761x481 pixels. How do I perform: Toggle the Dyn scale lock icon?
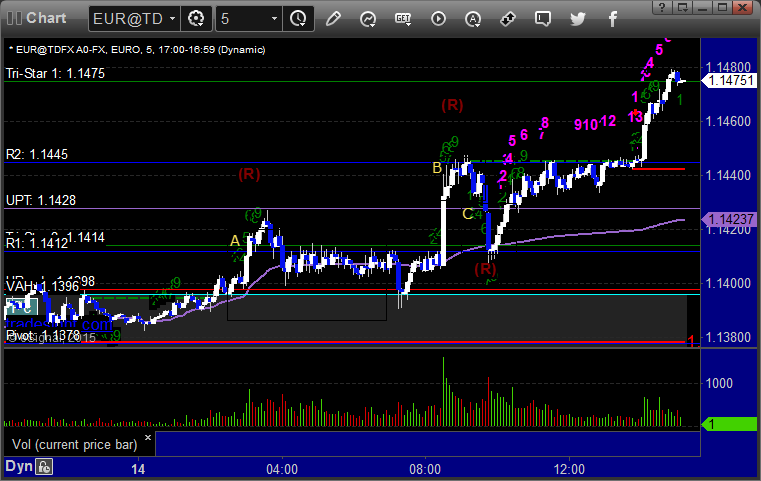[x=44, y=467]
